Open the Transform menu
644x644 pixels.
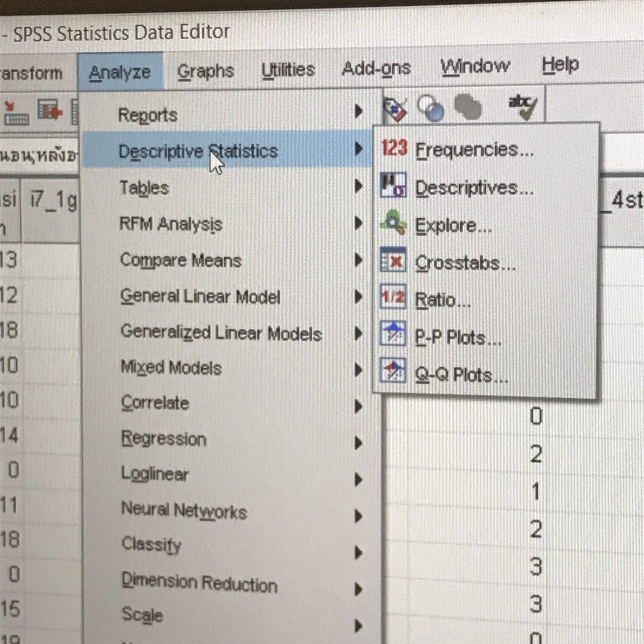pyautogui.click(x=31, y=73)
